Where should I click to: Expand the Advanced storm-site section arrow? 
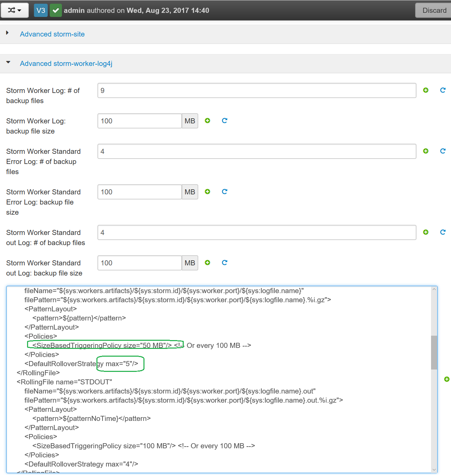click(7, 33)
